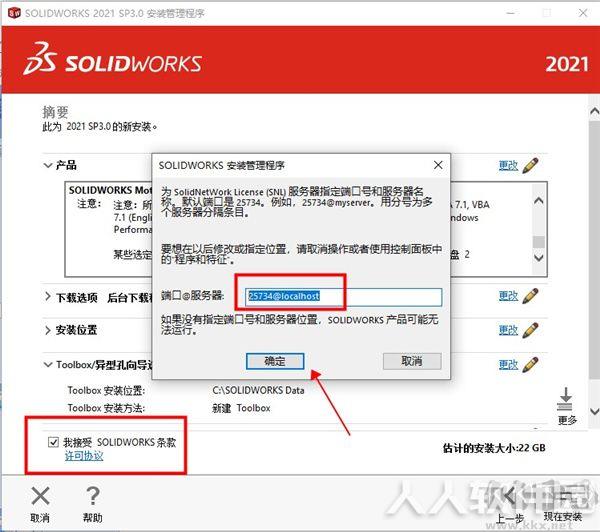This screenshot has width=600, height=532.
Task: Open 帮助 with the question mark icon
Action: (93, 496)
